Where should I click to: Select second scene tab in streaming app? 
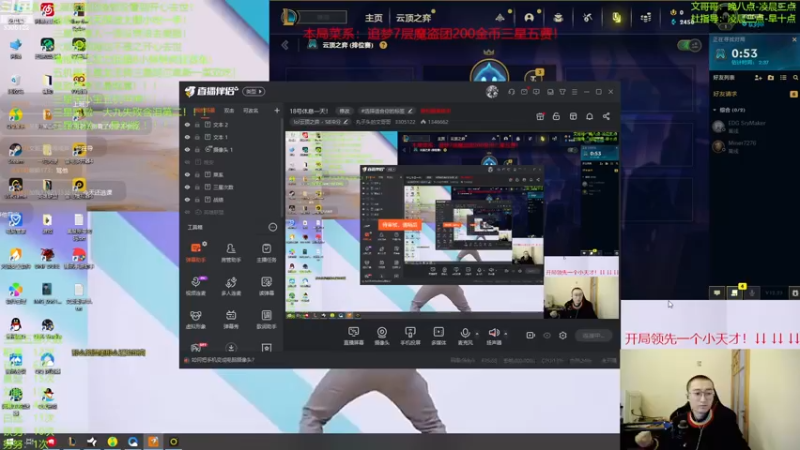pos(229,111)
